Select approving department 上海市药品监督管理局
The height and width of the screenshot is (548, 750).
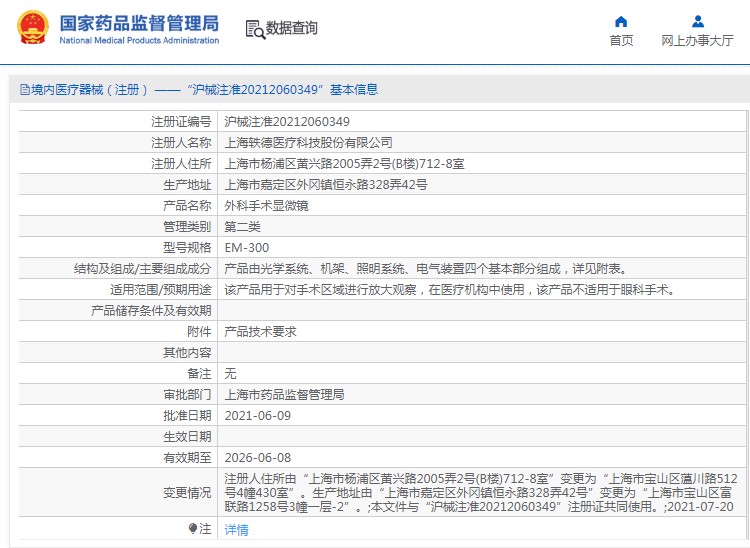284,395
